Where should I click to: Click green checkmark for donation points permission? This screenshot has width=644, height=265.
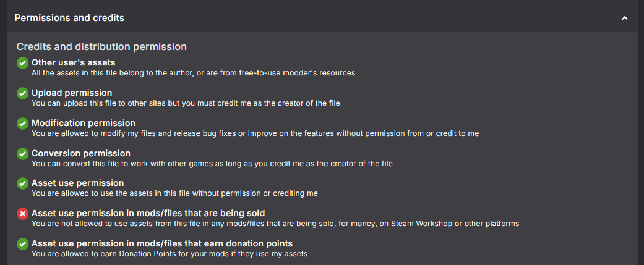[x=22, y=244]
